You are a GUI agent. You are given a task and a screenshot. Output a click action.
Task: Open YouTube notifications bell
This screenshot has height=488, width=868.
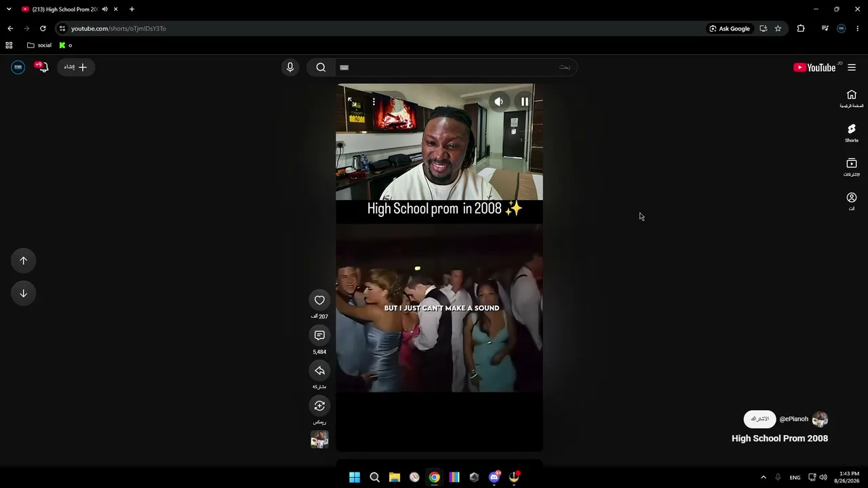click(43, 67)
